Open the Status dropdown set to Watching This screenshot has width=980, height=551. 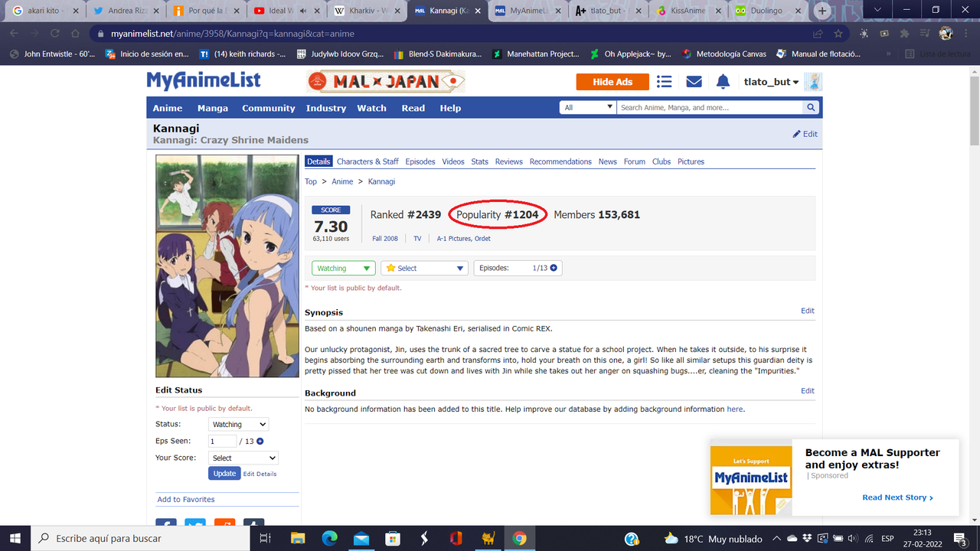pos(238,424)
